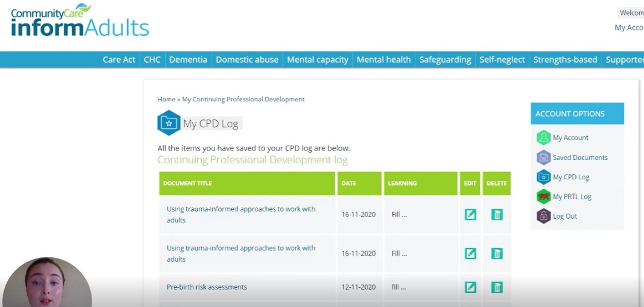Open My Continuing Professional Development breadcrumb
This screenshot has width=644, height=307.
click(243, 99)
